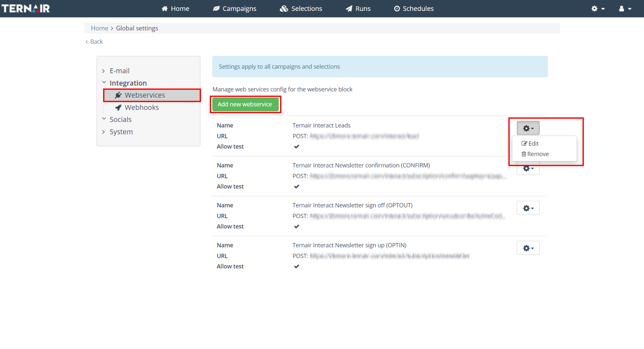Image resolution: width=644 pixels, height=349 pixels.
Task: Collapse the Socials section
Action: (x=104, y=119)
